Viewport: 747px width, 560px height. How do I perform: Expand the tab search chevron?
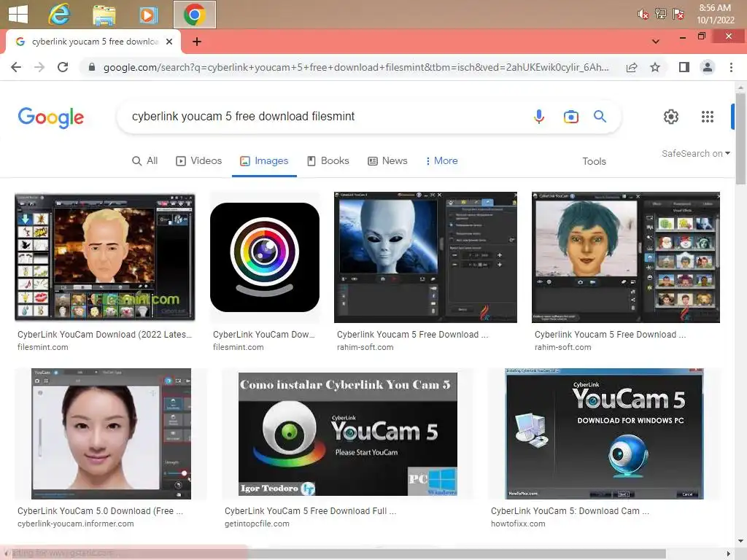(656, 42)
